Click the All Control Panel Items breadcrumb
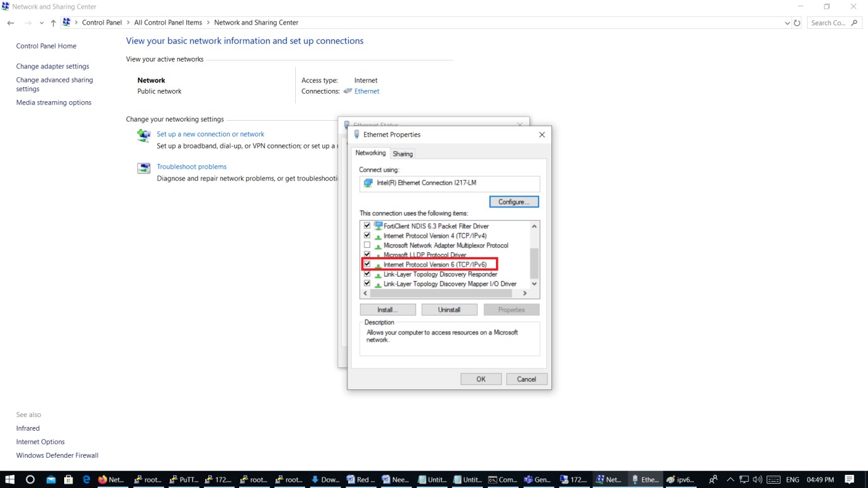868x488 pixels. (168, 23)
